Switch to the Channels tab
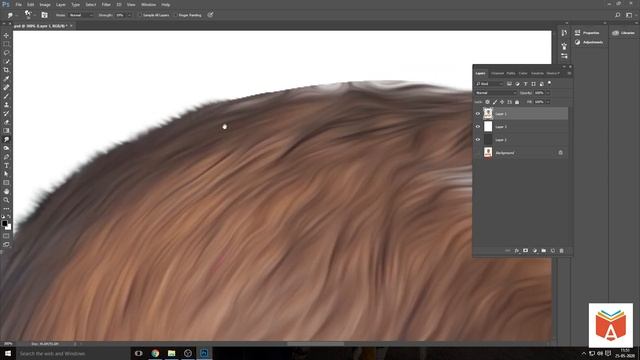 pos(497,73)
